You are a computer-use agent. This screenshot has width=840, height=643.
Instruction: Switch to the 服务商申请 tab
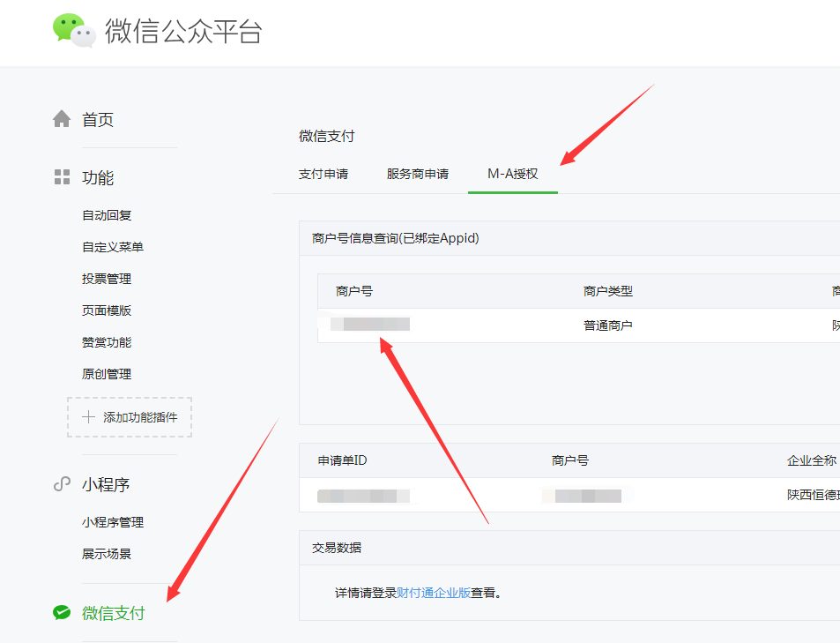coord(418,174)
